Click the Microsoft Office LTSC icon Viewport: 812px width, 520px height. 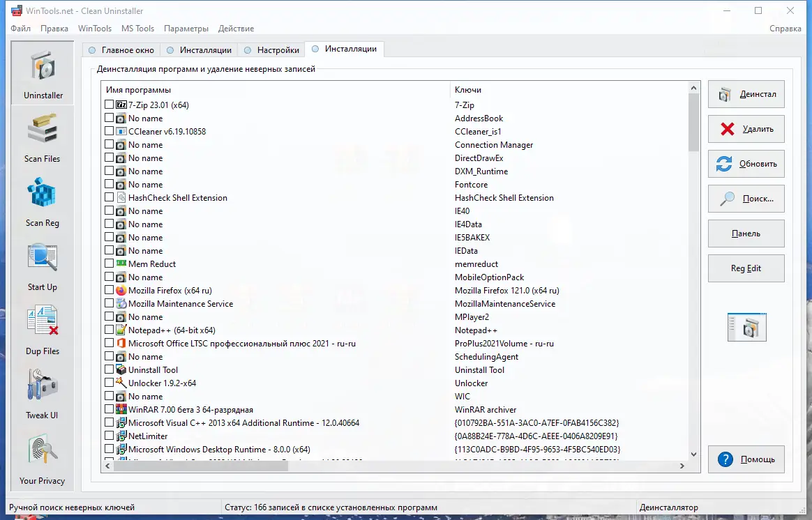click(x=121, y=343)
